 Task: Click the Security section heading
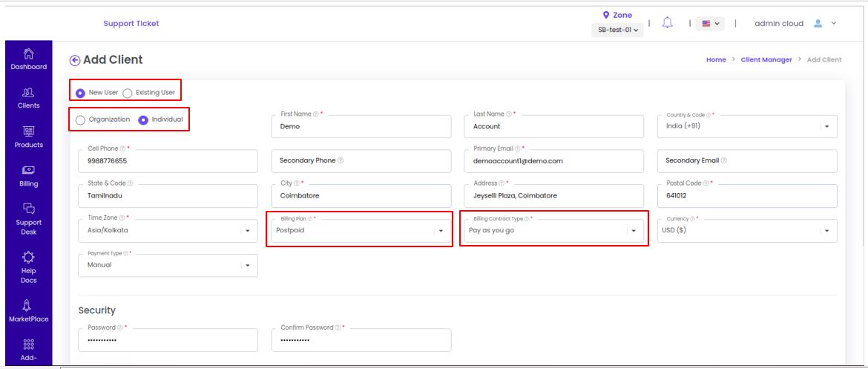[97, 310]
